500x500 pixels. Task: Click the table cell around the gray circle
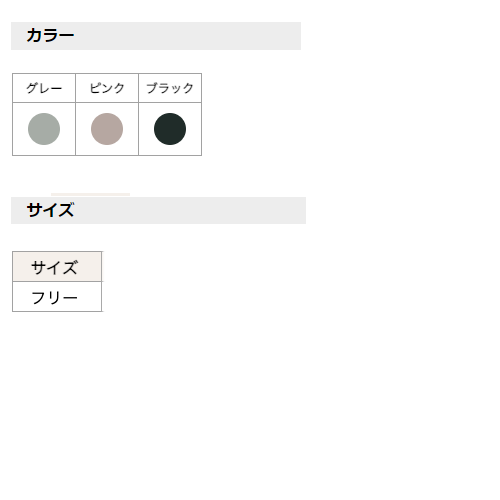click(44, 129)
